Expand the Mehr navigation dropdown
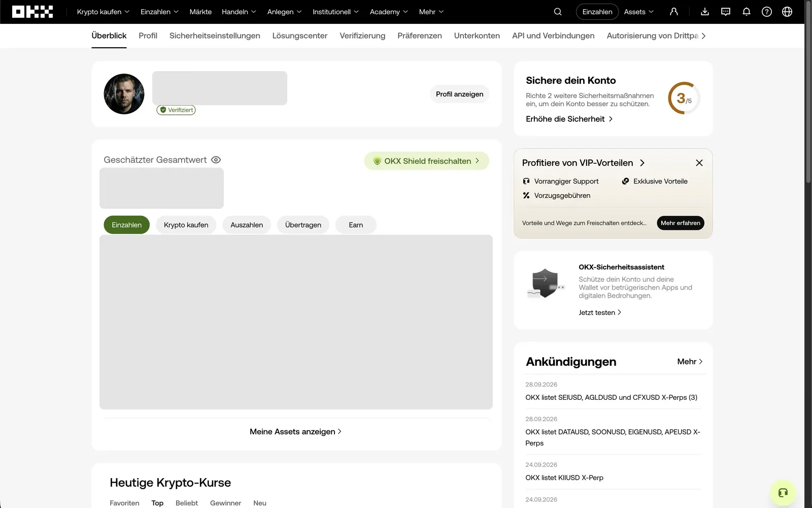Image resolution: width=812 pixels, height=508 pixels. (x=431, y=12)
